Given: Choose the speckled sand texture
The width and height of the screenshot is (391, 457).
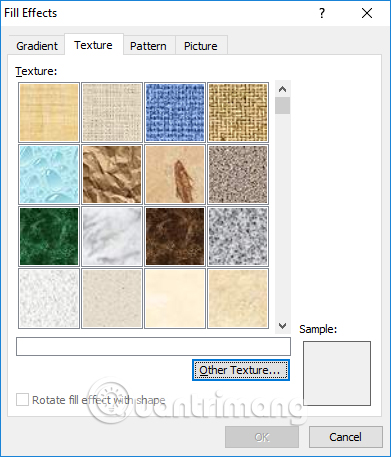Looking at the screenshot, I should pos(238,174).
